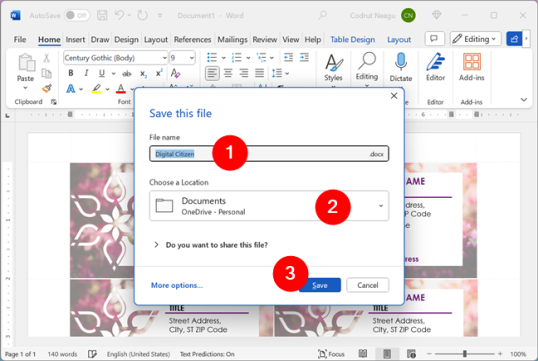Click the File name input field
This screenshot has width=538, height=361.
click(269, 154)
